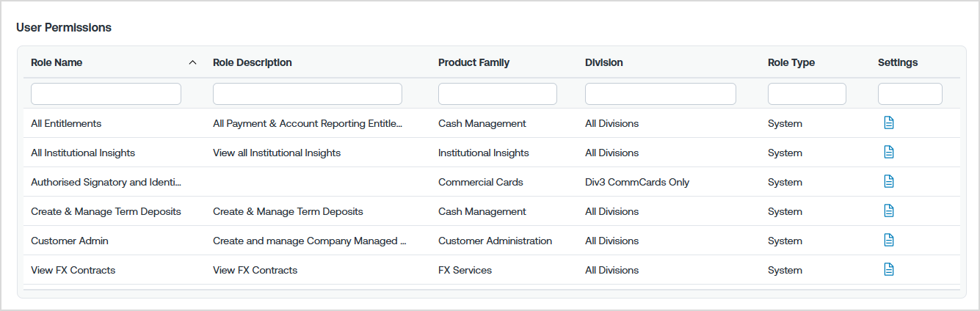
Task: Select the Product Family filter input
Action: 498,94
